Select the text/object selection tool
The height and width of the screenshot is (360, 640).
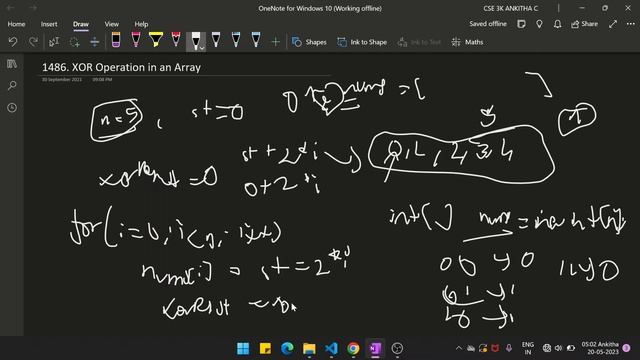pyautogui.click(x=54, y=42)
